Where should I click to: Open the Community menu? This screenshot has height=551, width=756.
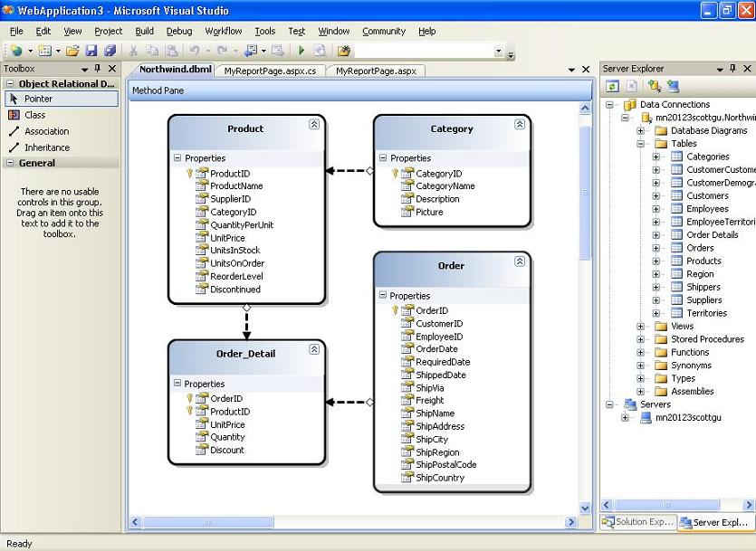coord(384,32)
